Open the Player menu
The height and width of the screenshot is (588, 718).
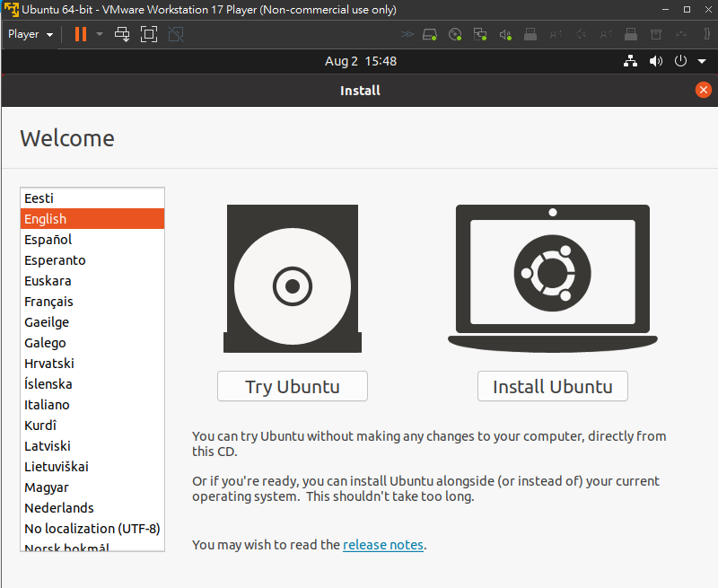point(31,34)
